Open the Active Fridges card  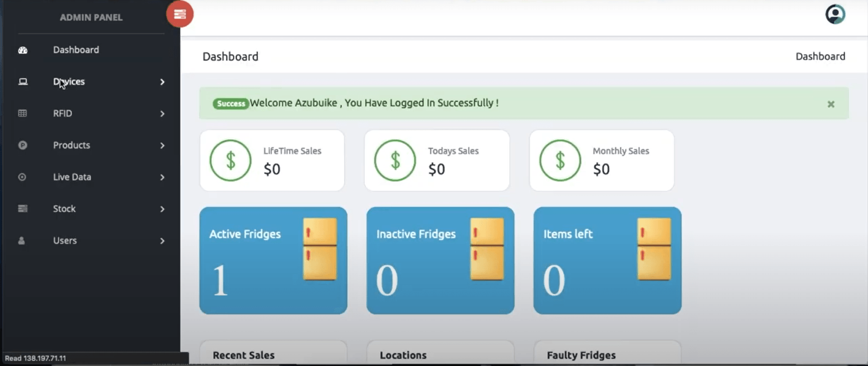pos(273,261)
